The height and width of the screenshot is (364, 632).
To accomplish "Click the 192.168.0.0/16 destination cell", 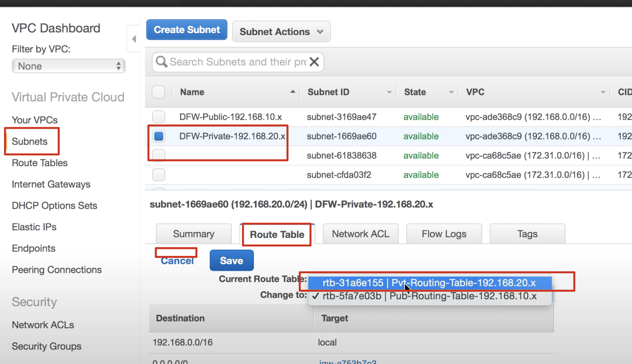I will point(183,342).
